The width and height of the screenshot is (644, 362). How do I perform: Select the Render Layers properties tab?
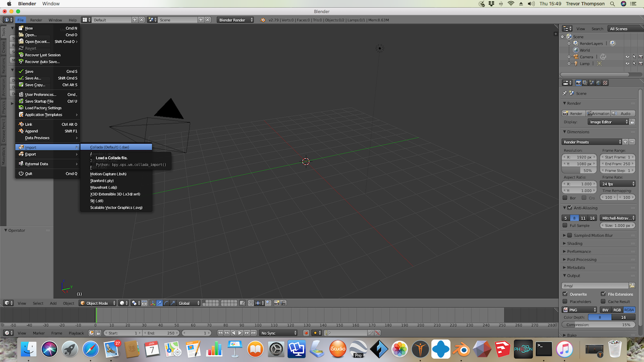[x=585, y=83]
